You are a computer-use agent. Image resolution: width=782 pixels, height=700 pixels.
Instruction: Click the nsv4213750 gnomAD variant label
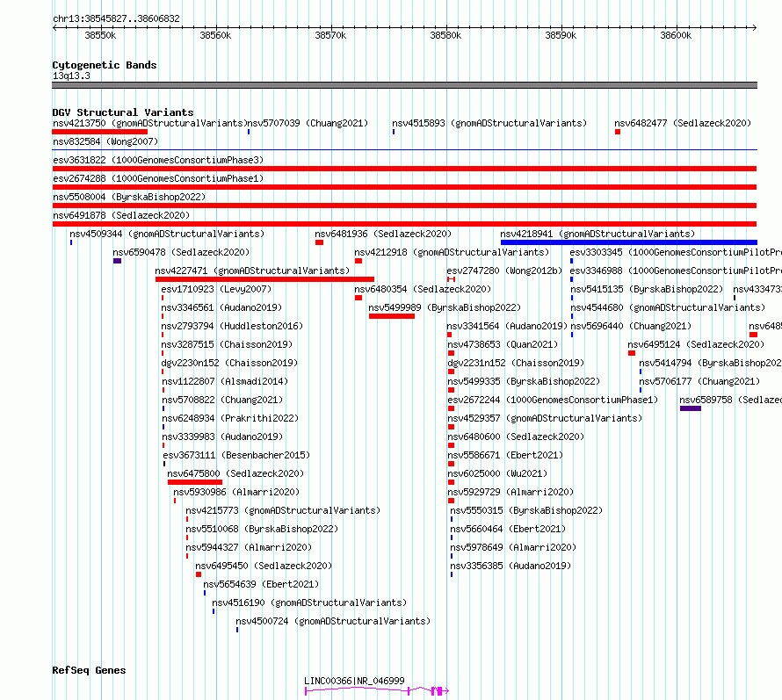[150, 123]
